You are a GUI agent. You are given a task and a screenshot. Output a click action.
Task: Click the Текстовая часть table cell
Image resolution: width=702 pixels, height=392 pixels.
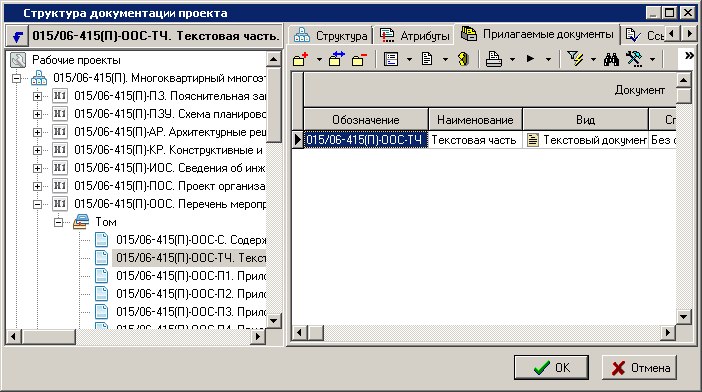(x=475, y=140)
